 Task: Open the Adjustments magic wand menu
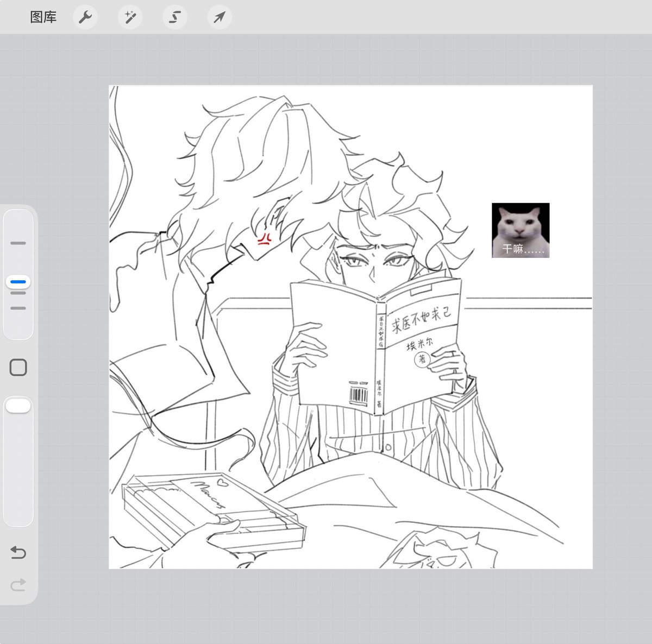[130, 17]
